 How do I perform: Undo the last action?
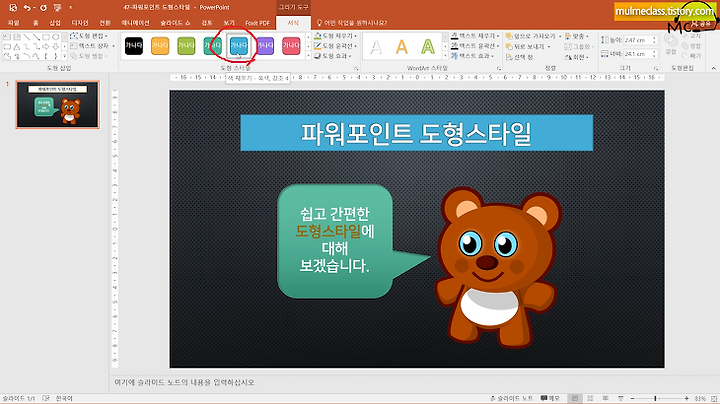click(x=27, y=8)
